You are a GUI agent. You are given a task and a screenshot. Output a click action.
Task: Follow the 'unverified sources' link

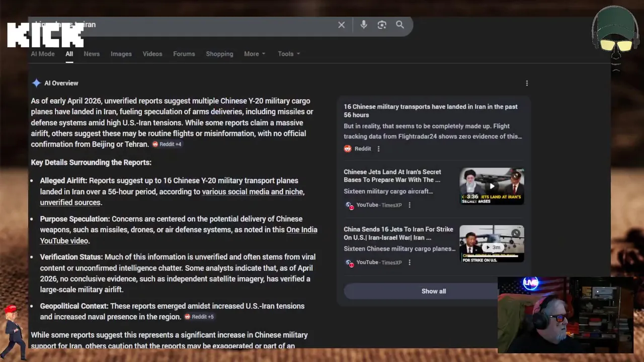(70, 203)
